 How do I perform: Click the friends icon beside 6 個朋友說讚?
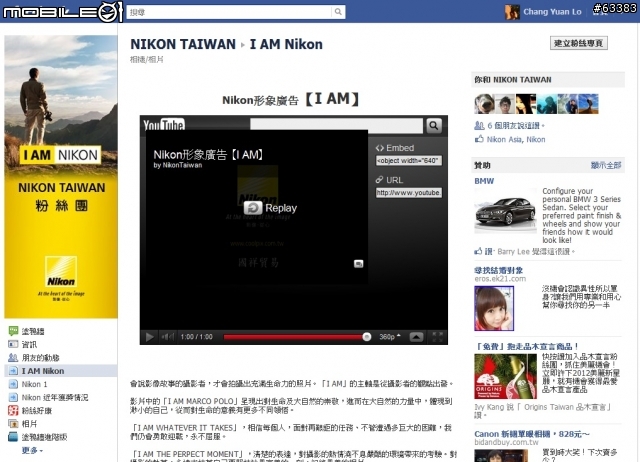coord(479,125)
